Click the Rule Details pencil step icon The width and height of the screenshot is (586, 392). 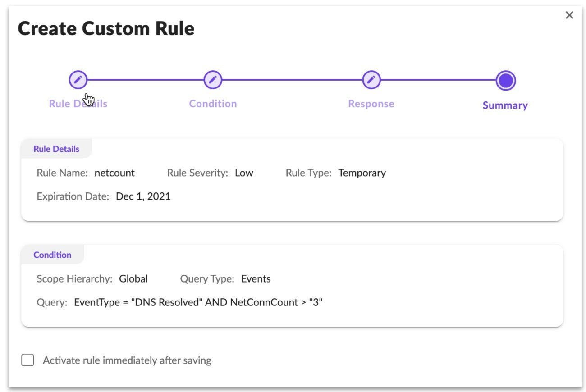78,80
